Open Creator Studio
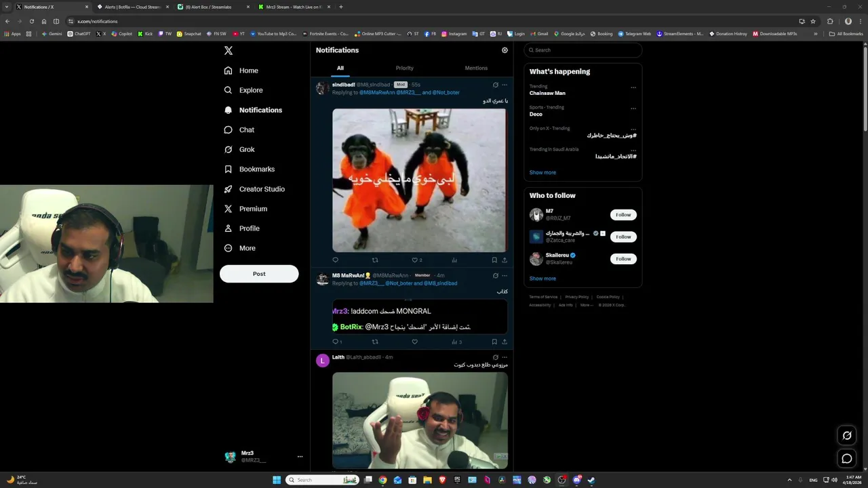The image size is (868, 488). (x=254, y=189)
